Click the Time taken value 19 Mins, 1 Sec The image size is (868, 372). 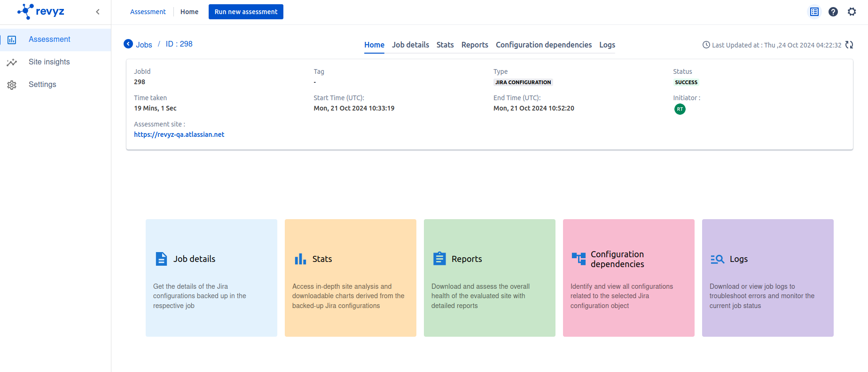coord(155,108)
